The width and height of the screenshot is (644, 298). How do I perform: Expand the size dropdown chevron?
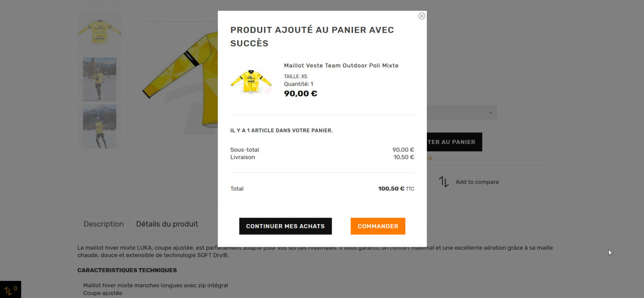[x=491, y=113]
